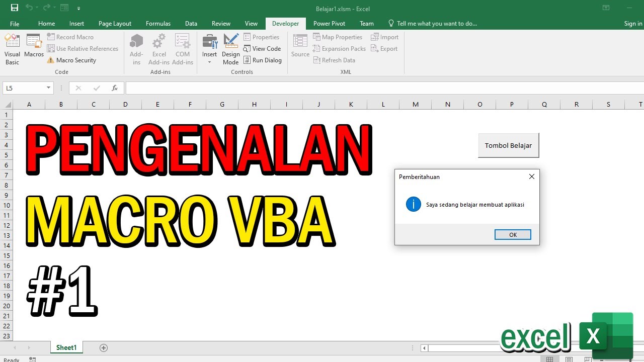644x362 pixels.
Task: Switch to the Insert ribbon tab
Action: (77, 24)
